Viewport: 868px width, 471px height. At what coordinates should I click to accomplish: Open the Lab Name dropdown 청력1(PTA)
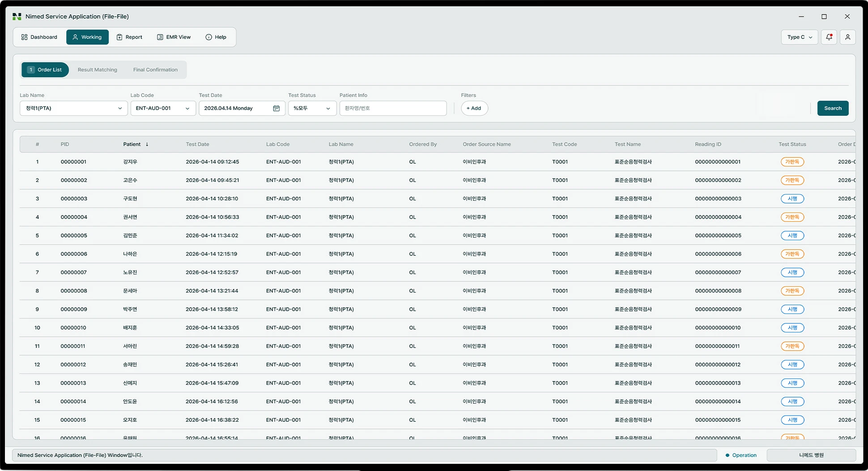point(73,108)
